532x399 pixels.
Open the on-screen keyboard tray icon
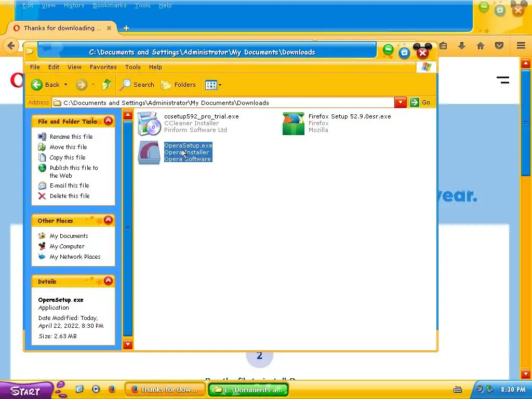458,390
